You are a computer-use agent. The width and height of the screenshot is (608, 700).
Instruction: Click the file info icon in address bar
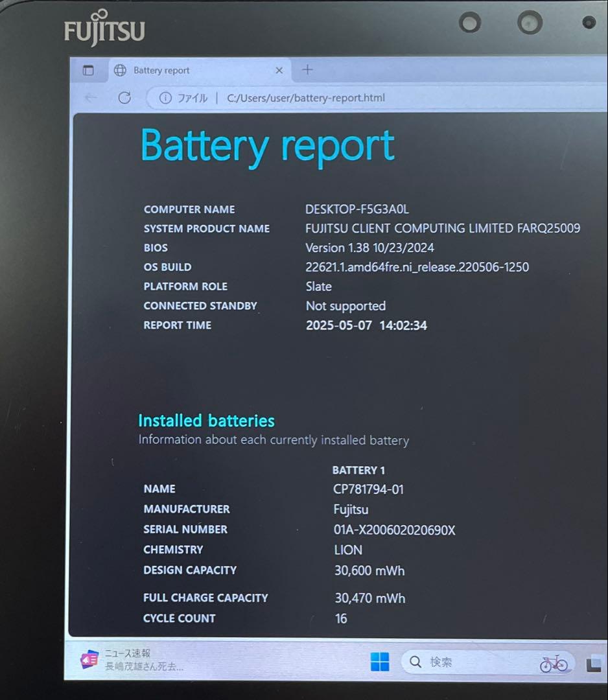click(165, 98)
